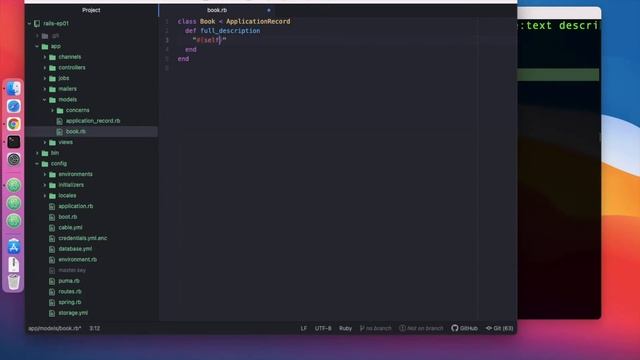This screenshot has width=640, height=360.
Task: Change the LF line ending setting
Action: click(x=304, y=328)
